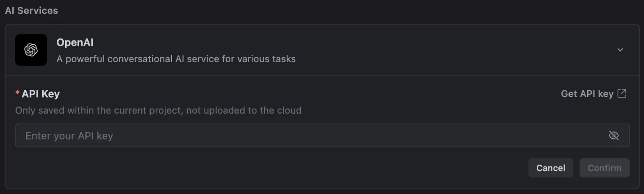Screen dimensions: 644x194
Task: Click external-link icon beside Get API key
Action: pos(622,94)
